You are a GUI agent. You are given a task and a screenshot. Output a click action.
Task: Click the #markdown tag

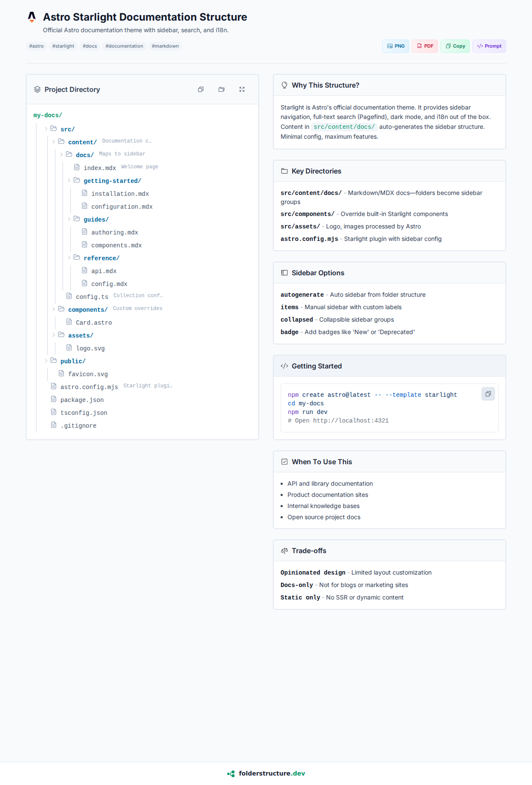point(165,46)
